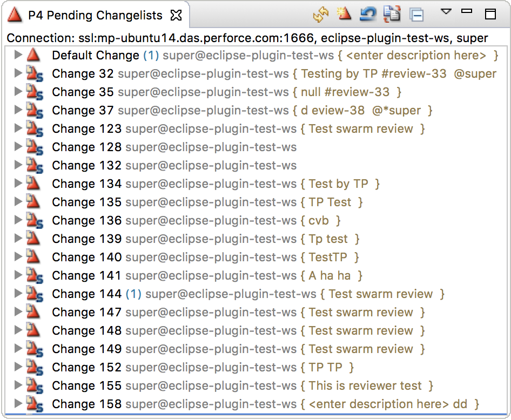
Task: Click the shelved icon of Change 141
Action: click(35, 275)
